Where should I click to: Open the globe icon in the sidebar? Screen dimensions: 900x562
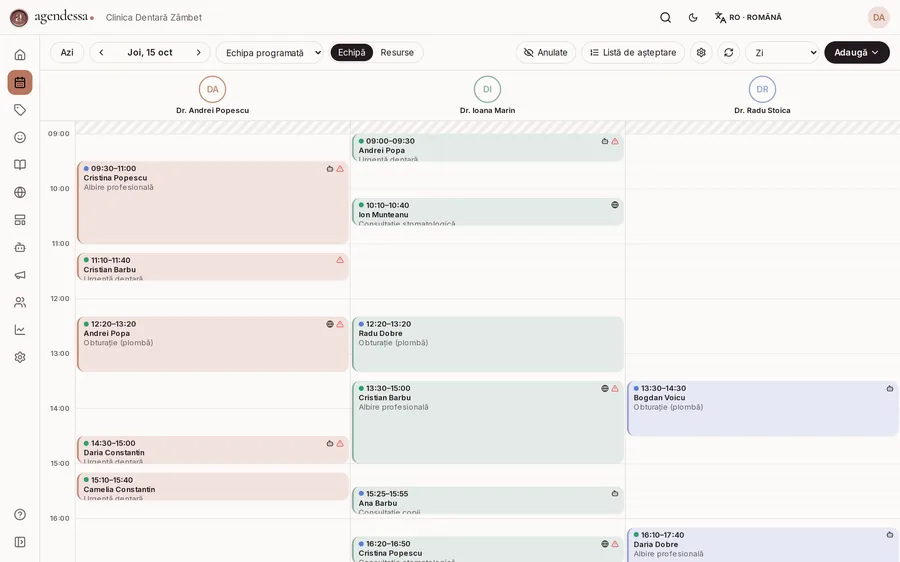[20, 192]
